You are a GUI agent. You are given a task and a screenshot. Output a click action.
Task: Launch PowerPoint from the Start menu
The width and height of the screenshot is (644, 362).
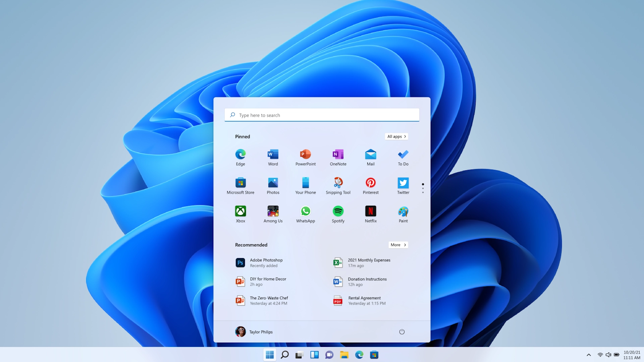[305, 158]
